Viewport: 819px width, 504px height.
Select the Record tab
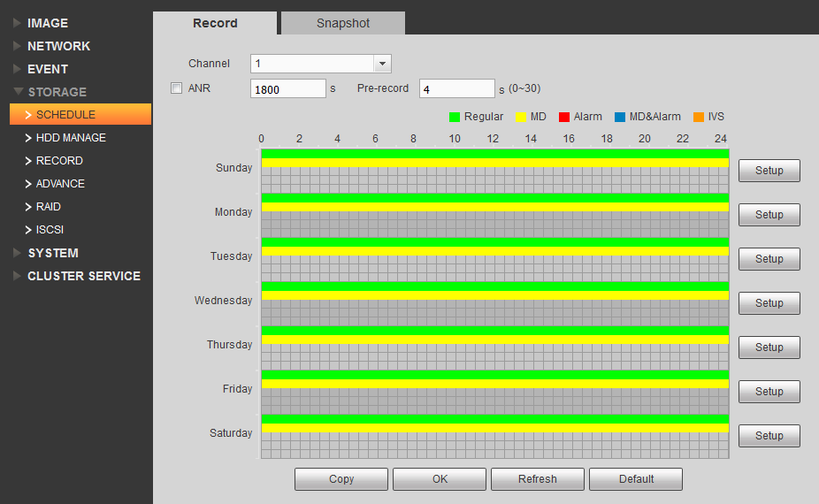pyautogui.click(x=215, y=24)
